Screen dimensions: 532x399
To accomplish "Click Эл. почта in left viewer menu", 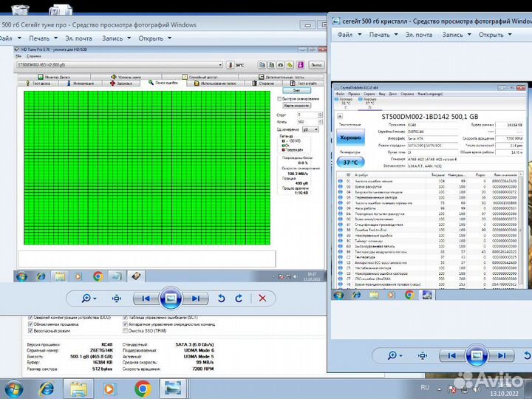I will point(79,38).
